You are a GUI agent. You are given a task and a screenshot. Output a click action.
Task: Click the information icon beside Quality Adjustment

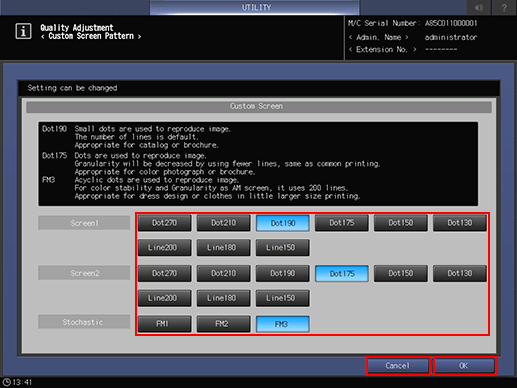tap(23, 31)
